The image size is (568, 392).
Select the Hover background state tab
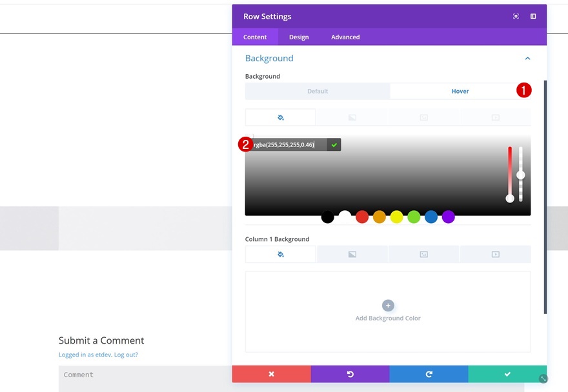point(460,91)
